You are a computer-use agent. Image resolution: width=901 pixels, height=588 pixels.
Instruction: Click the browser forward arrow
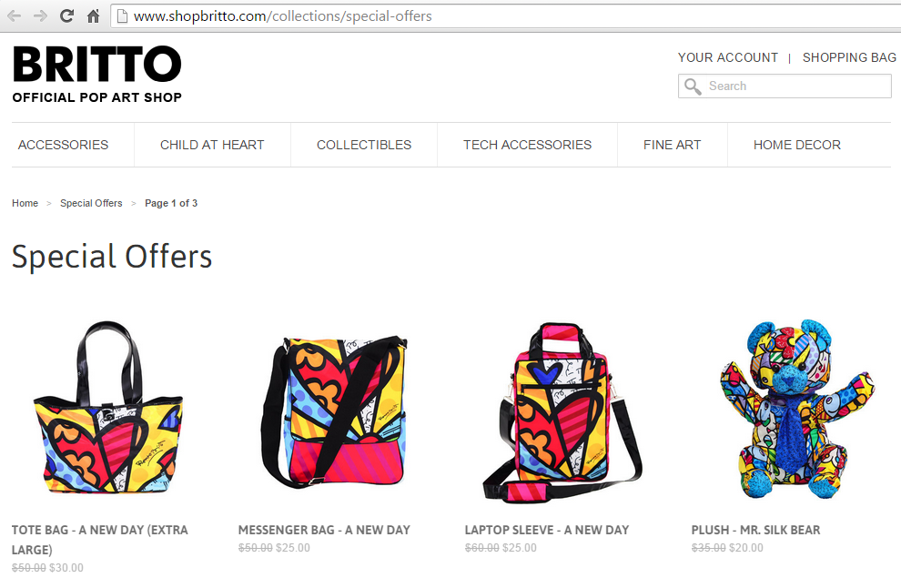point(40,16)
